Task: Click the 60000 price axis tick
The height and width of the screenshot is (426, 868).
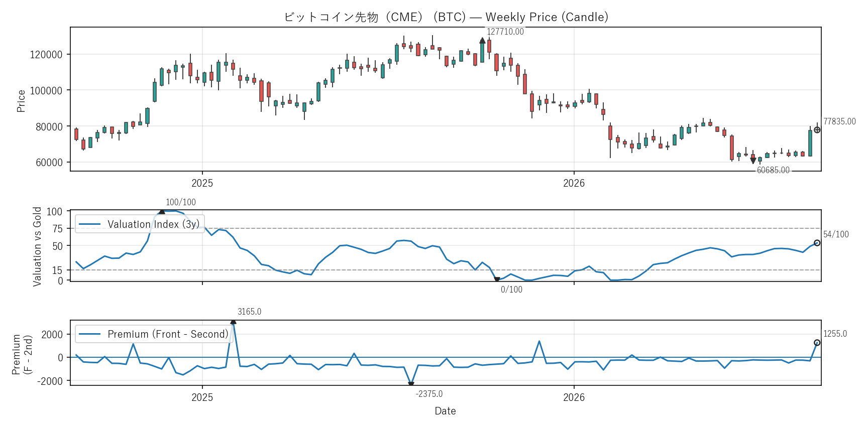Action: point(49,163)
